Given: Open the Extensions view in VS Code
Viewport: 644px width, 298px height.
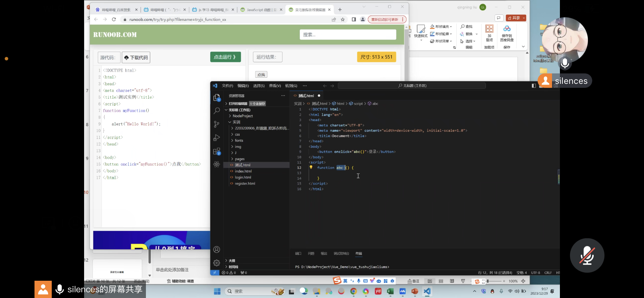Looking at the screenshot, I should tap(217, 151).
